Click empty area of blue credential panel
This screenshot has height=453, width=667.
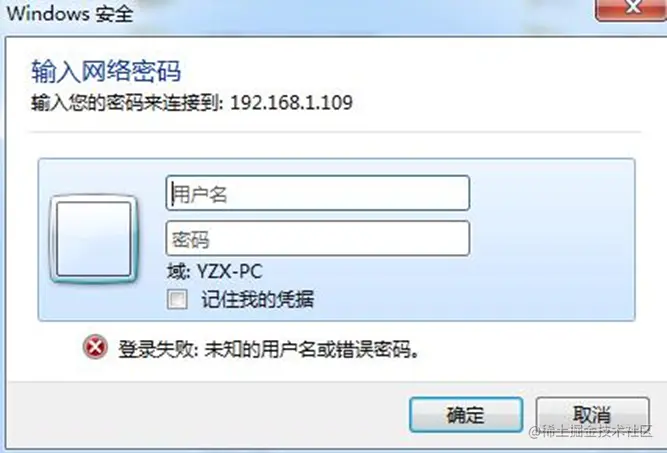pos(553,238)
